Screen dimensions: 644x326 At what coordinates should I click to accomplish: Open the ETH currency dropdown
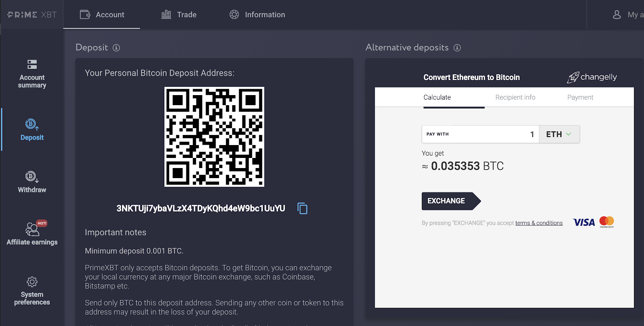point(559,134)
